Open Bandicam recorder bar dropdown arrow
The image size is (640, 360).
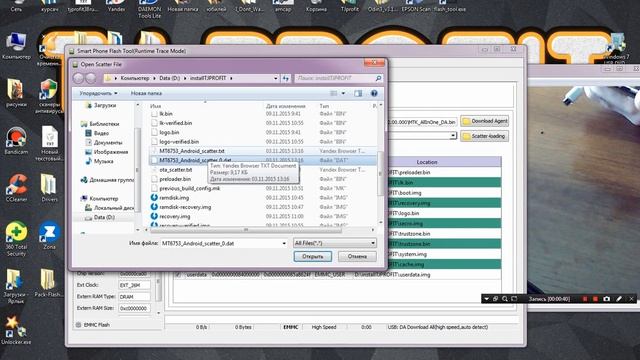(x=487, y=299)
